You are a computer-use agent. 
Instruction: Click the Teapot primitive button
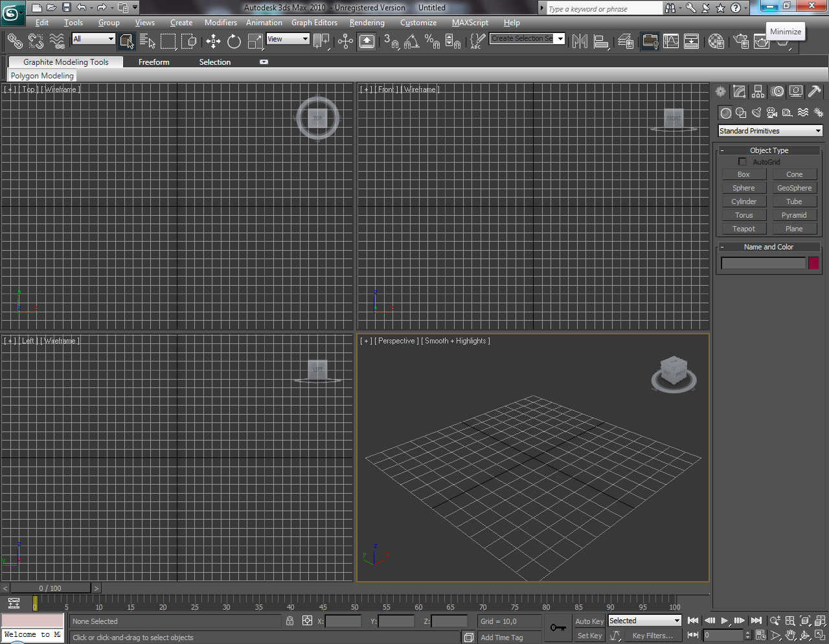click(x=744, y=229)
